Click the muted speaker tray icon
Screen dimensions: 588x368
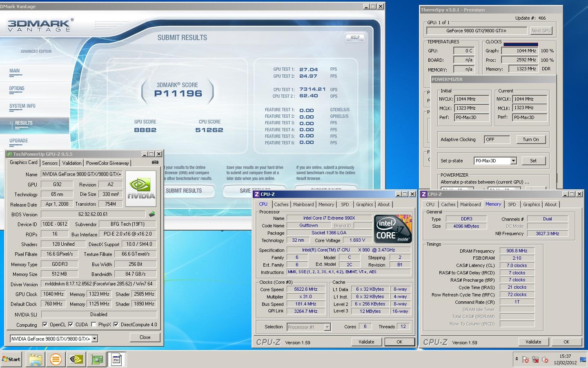545,360
